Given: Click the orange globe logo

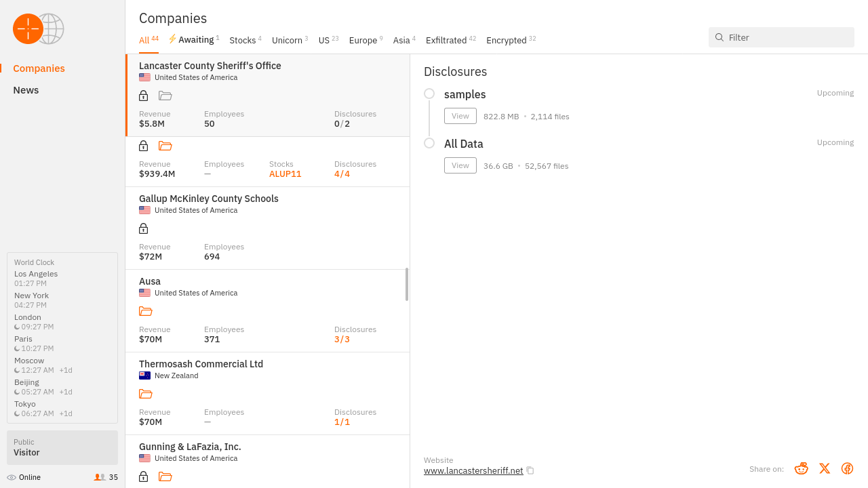Looking at the screenshot, I should point(28,29).
